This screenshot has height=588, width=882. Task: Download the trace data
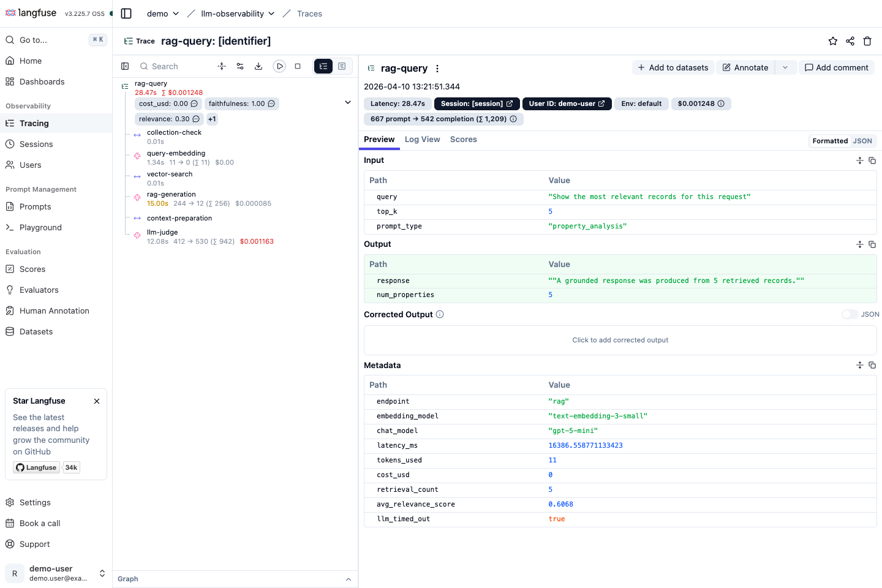click(258, 66)
